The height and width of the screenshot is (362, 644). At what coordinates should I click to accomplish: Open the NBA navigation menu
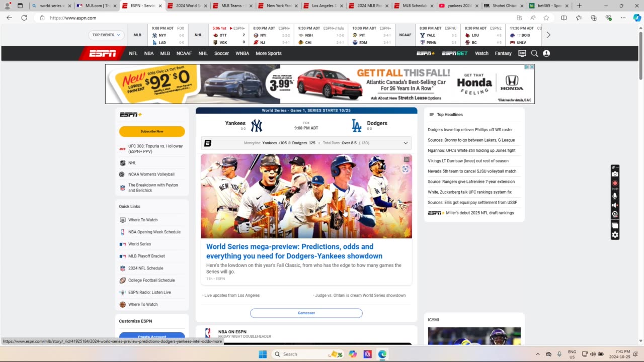point(149,53)
